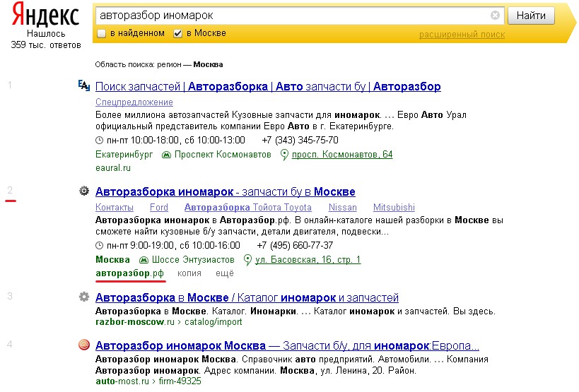The height and width of the screenshot is (392, 579).
Task: Click the firm-49325 path link
Action: tap(180, 381)
